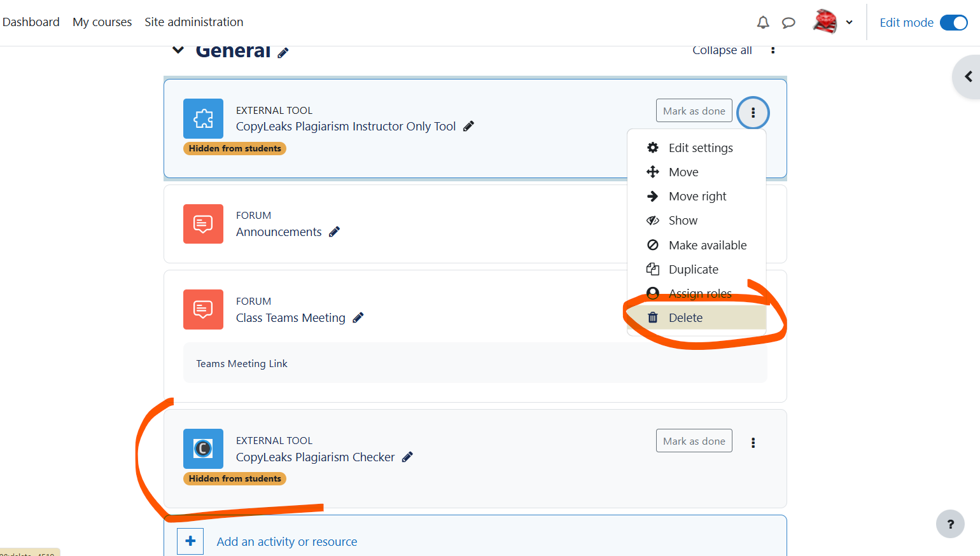This screenshot has width=980, height=556.
Task: Click the General section heading
Action: (x=233, y=51)
